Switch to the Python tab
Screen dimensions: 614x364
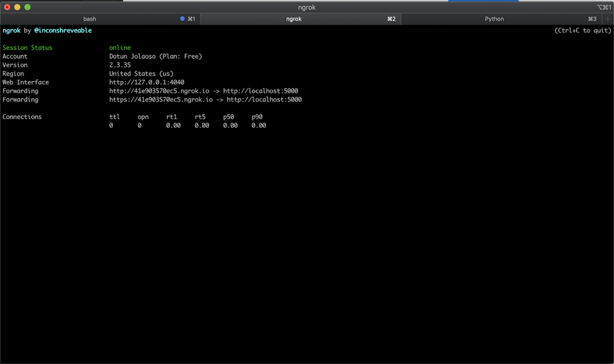pyautogui.click(x=494, y=19)
